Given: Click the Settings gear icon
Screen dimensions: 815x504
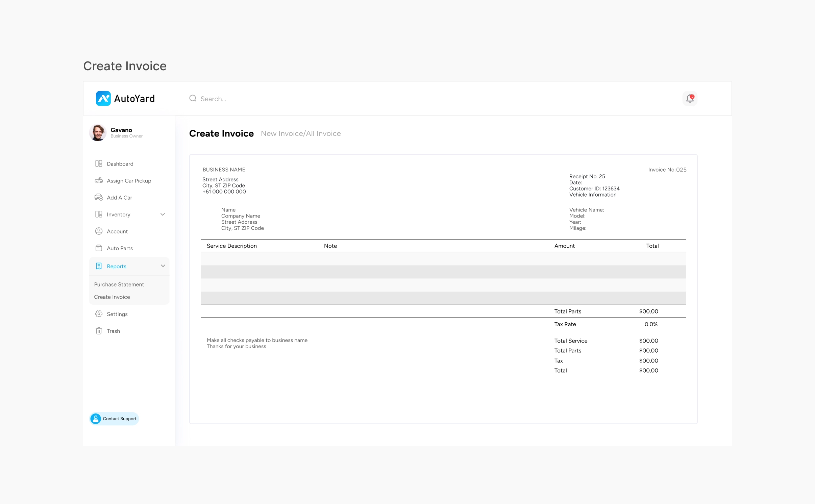Looking at the screenshot, I should point(99,314).
